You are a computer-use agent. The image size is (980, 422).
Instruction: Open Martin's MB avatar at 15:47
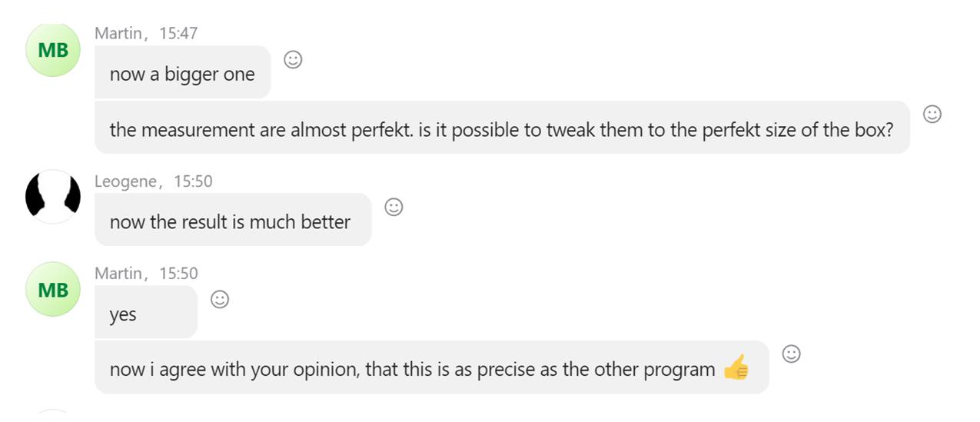pyautogui.click(x=53, y=50)
